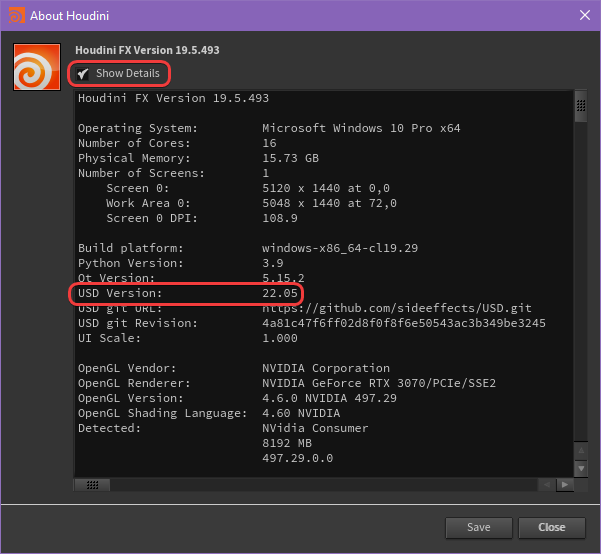Click the '497.29.0.0' driver version text

(297, 458)
